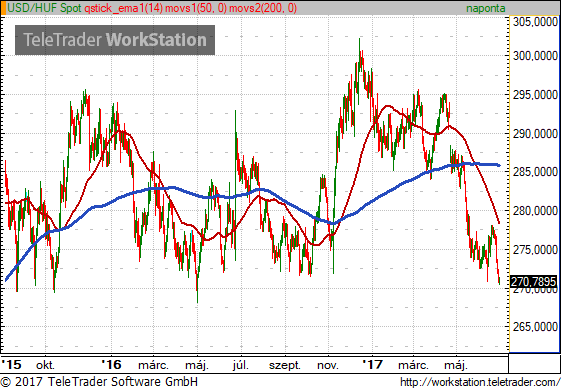This screenshot has width=561, height=391.
Task: Click the 280,0000 price axis label
Action: click(x=535, y=211)
